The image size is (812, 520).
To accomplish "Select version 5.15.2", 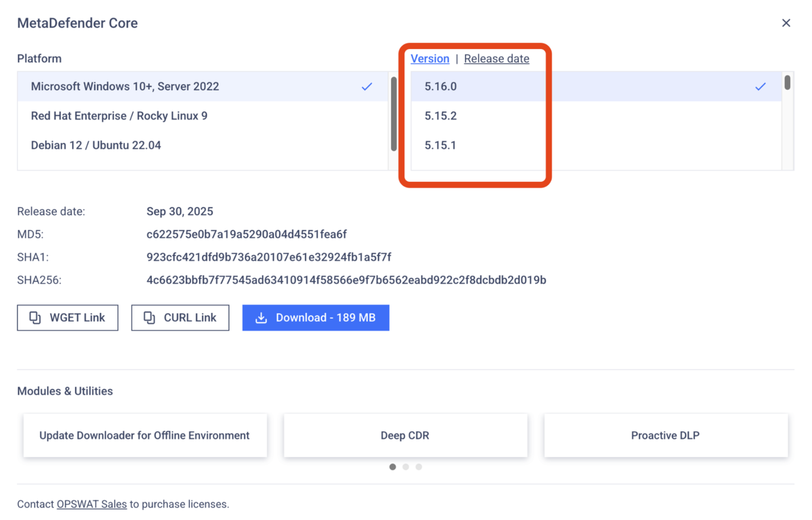I will (x=441, y=116).
